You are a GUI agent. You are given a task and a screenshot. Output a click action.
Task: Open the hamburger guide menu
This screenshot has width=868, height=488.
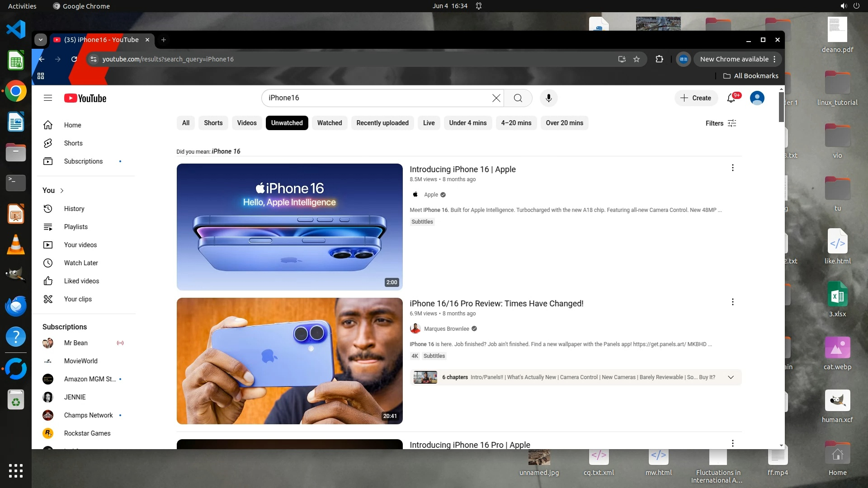point(48,98)
